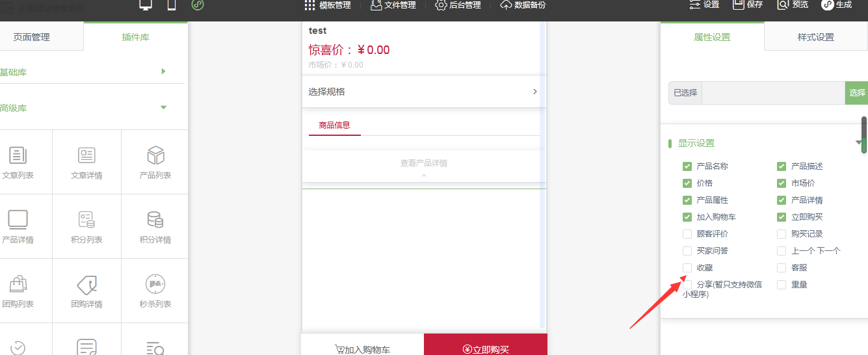Select the 积分列表 plugin icon
The image size is (868, 355).
pyautogui.click(x=86, y=219)
